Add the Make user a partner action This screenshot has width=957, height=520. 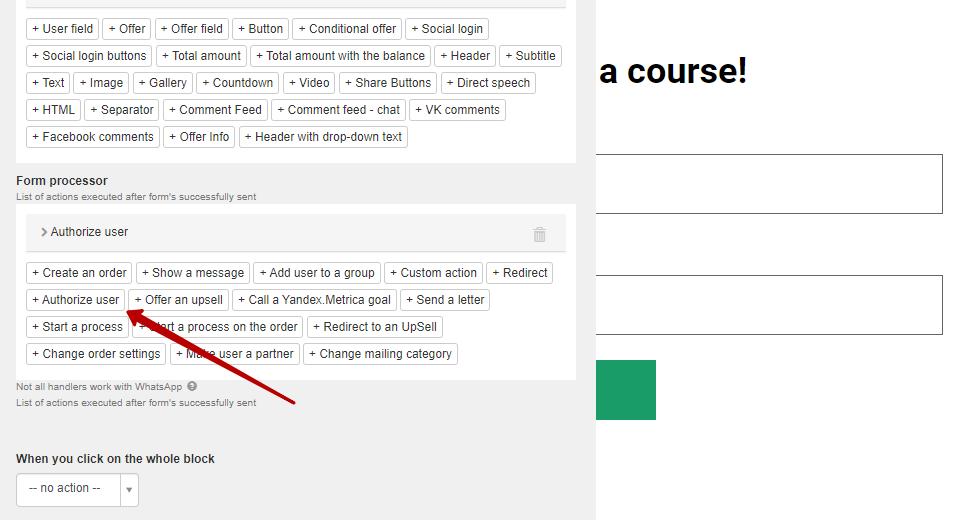click(x=235, y=353)
